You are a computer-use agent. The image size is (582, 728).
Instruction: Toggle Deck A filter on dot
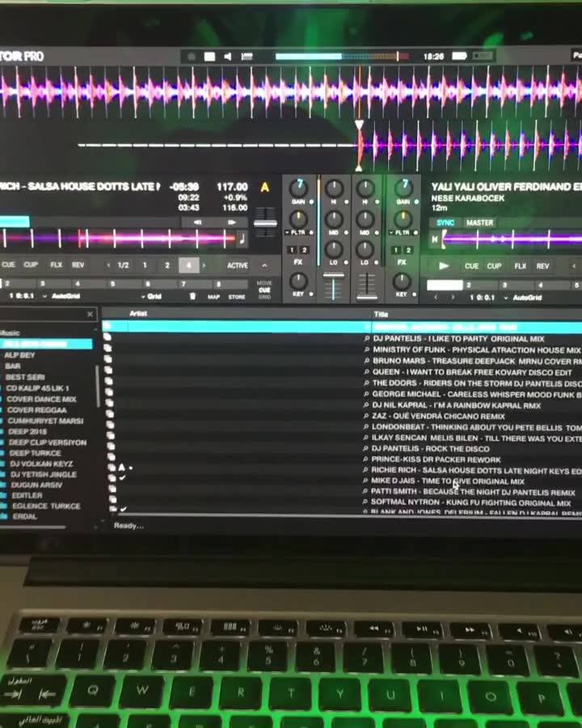point(311,232)
